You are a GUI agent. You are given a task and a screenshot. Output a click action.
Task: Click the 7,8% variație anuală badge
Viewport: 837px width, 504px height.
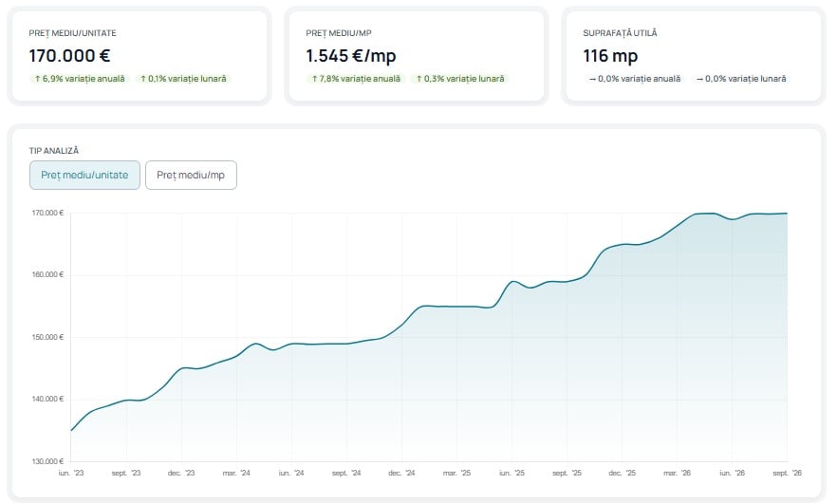pos(356,79)
